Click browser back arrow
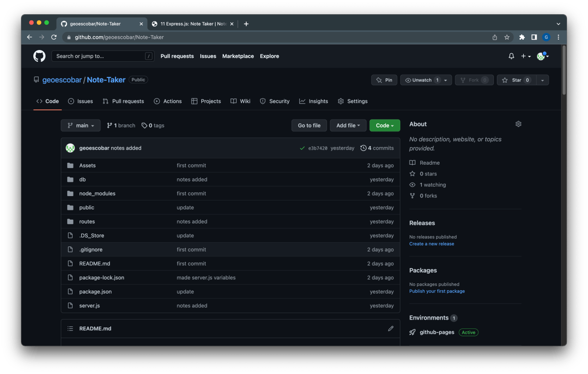Image resolution: width=588 pixels, height=374 pixels. tap(29, 37)
